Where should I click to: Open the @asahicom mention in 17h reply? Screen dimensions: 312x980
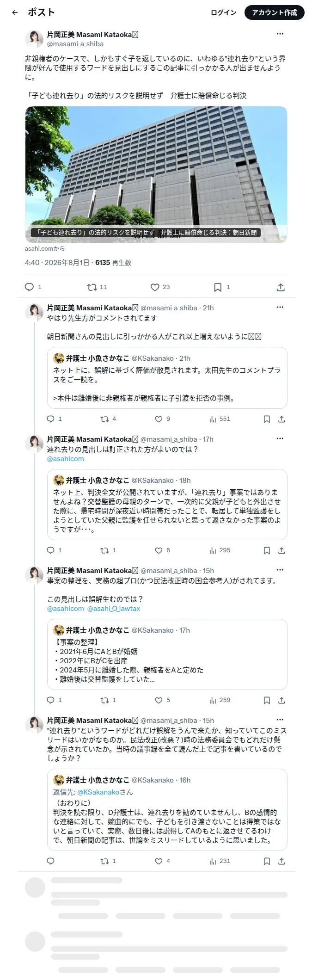tap(66, 459)
